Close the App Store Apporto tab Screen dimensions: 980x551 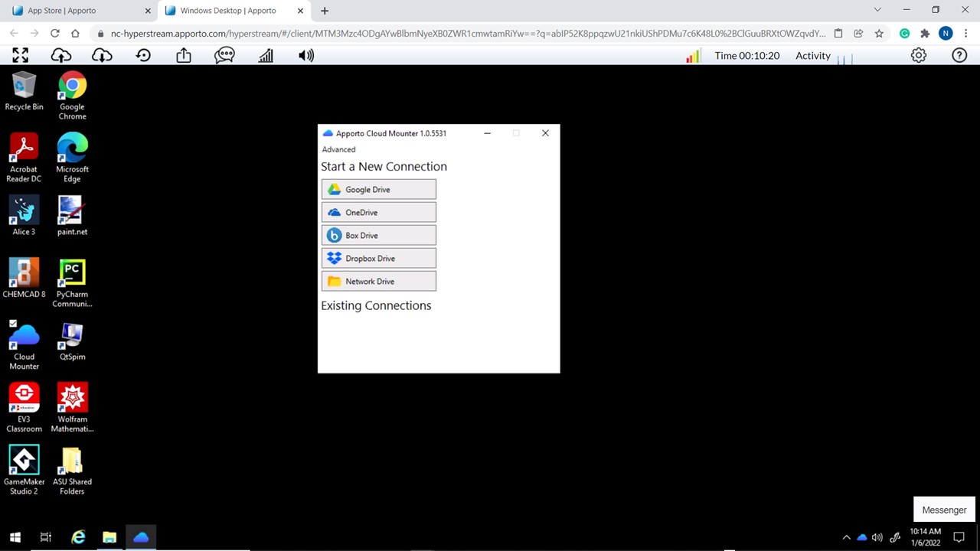click(148, 11)
